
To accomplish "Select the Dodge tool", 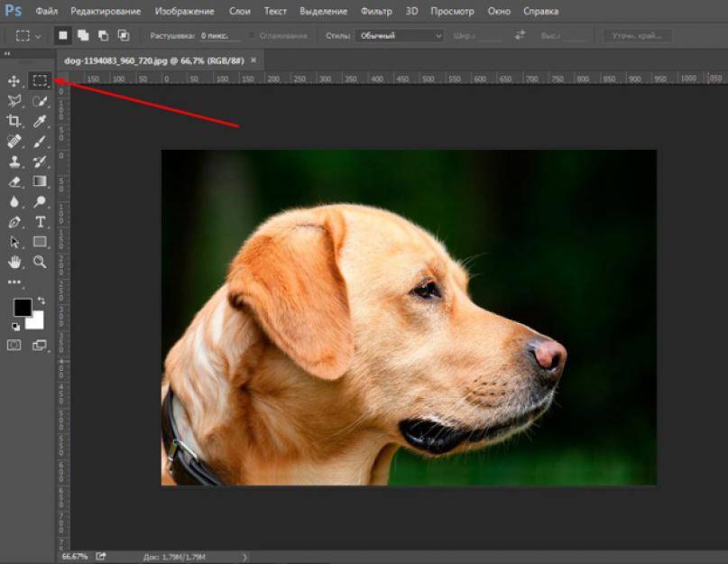I will point(40,201).
